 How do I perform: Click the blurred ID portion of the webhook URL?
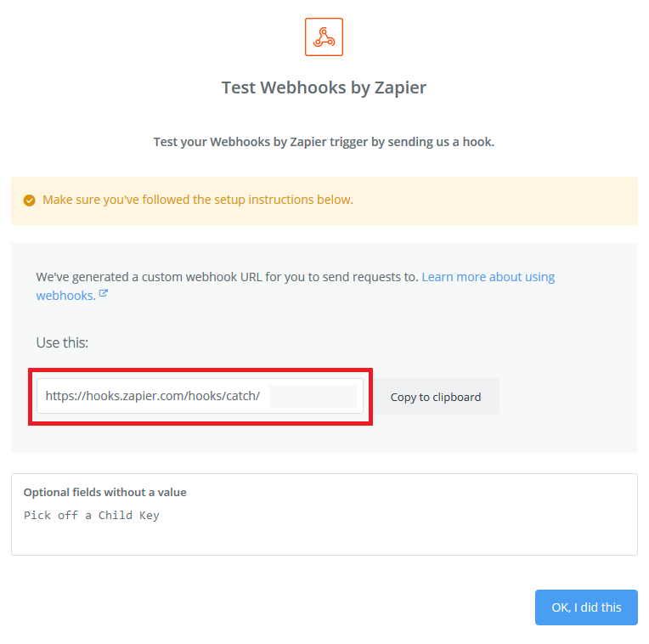pyautogui.click(x=313, y=396)
